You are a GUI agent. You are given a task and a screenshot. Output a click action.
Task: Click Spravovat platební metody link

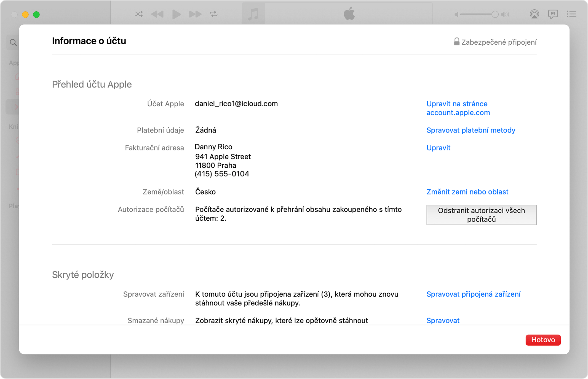pyautogui.click(x=471, y=130)
